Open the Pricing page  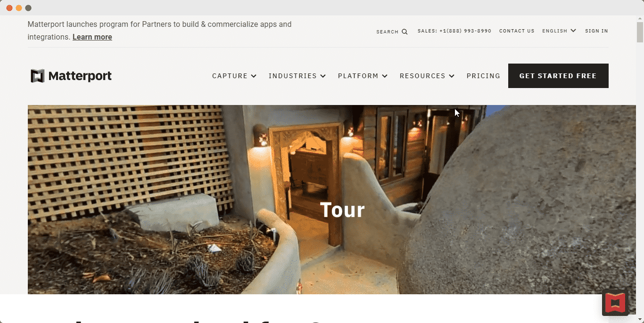(483, 76)
